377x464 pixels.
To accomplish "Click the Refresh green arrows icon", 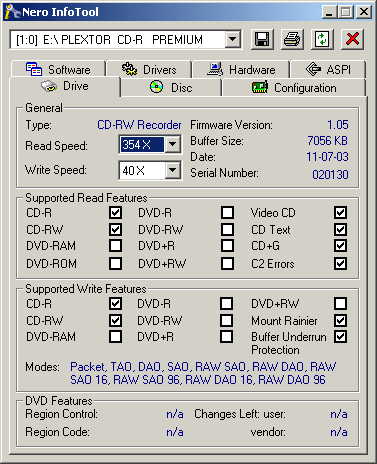I will click(x=322, y=39).
